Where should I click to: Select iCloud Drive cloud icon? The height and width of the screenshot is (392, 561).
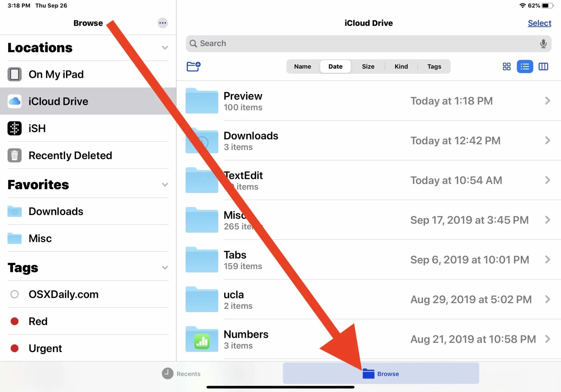coord(15,101)
